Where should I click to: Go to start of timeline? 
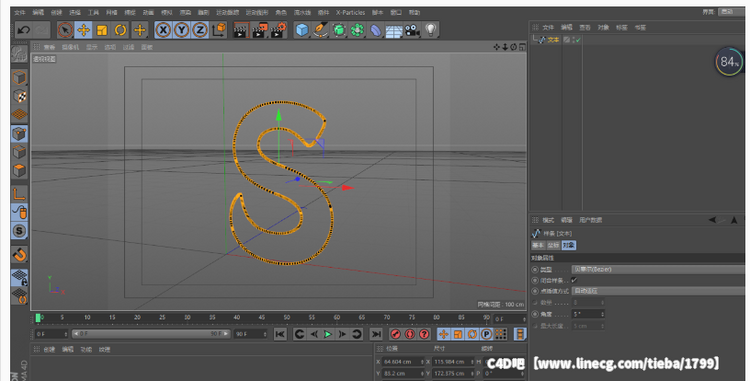280,334
